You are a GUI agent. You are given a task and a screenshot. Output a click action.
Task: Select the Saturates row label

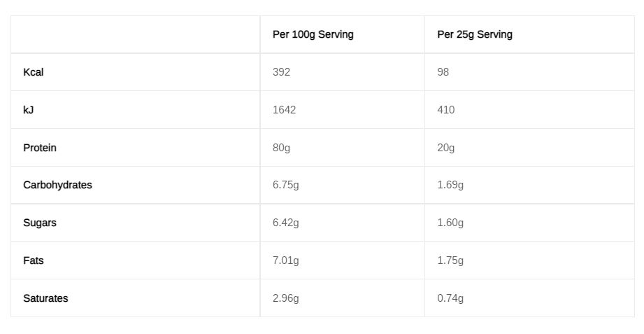click(x=45, y=298)
